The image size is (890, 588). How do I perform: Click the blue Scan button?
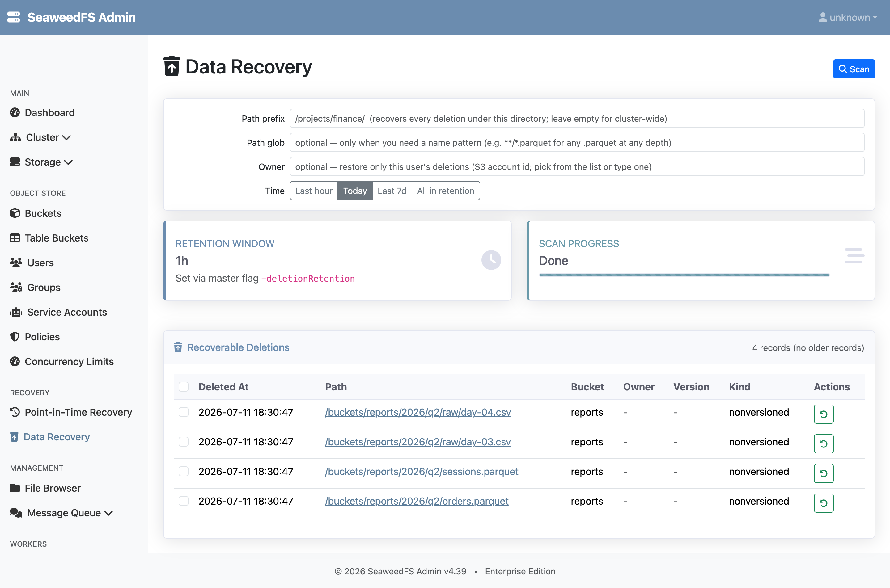pyautogui.click(x=854, y=69)
